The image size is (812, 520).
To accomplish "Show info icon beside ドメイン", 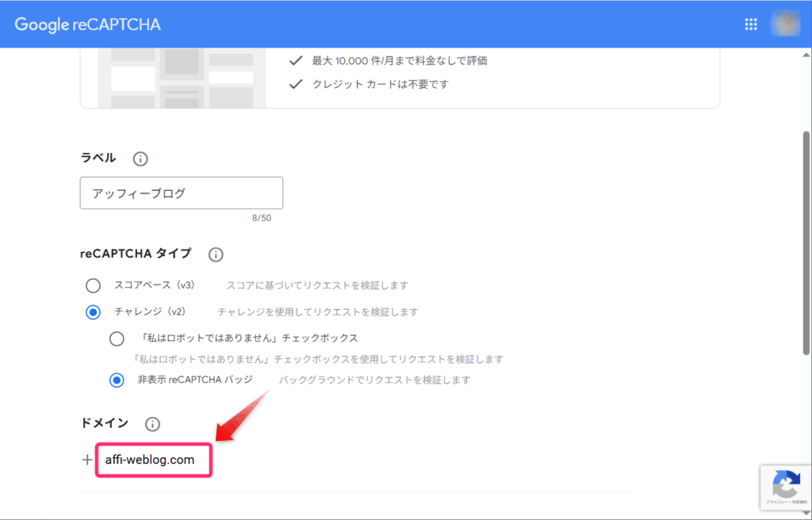I will coord(152,424).
